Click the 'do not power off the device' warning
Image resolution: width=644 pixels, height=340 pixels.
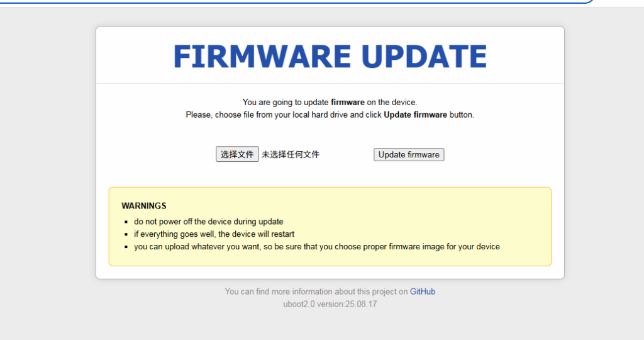(209, 222)
